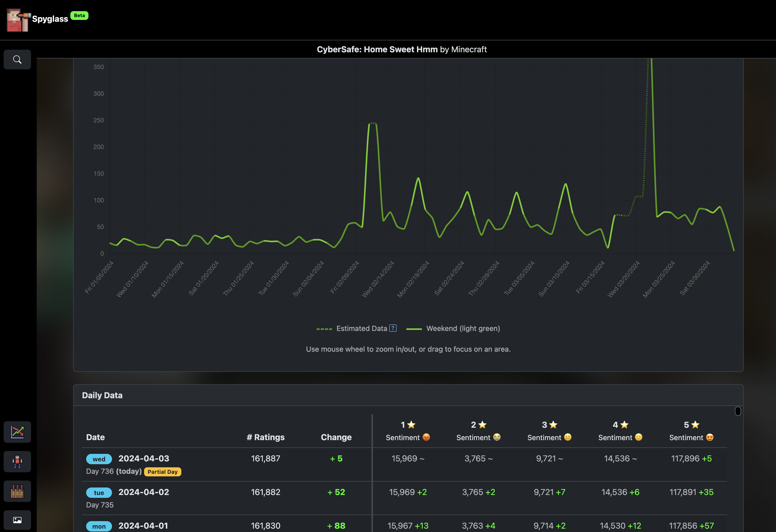The height and width of the screenshot is (532, 776).
Task: Click the # Ratings column header
Action: click(x=266, y=437)
